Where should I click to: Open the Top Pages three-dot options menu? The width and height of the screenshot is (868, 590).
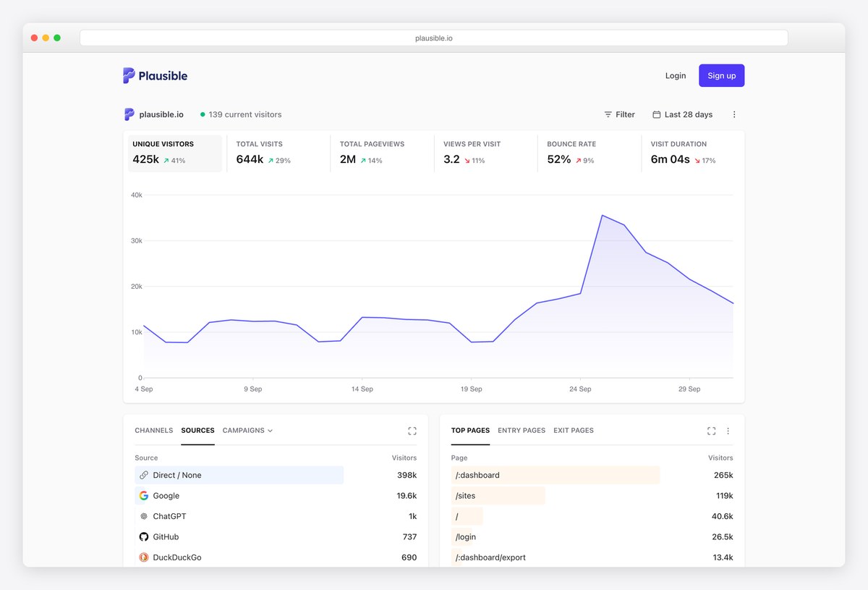(728, 431)
